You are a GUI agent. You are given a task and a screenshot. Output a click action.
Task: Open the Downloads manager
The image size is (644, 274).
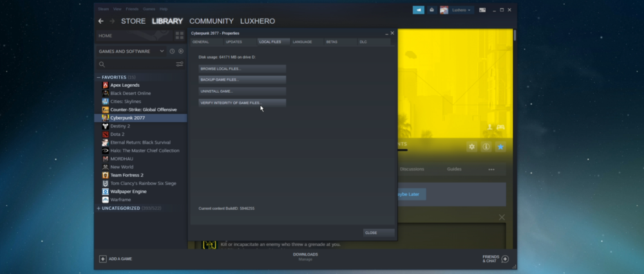point(305,257)
